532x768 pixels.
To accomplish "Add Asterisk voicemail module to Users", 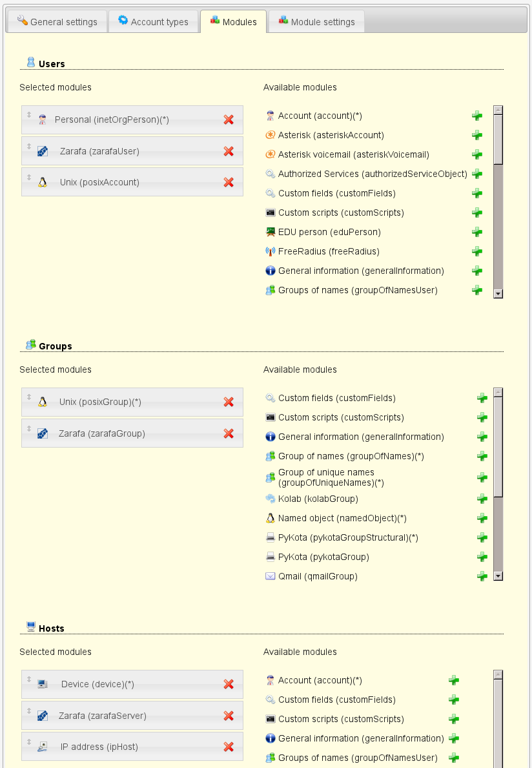I will [x=476, y=154].
